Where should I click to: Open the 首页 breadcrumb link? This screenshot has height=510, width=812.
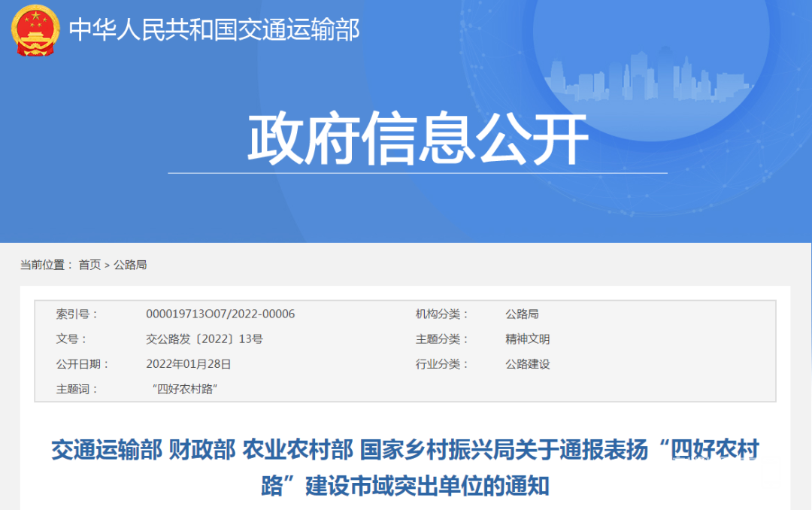(x=89, y=265)
